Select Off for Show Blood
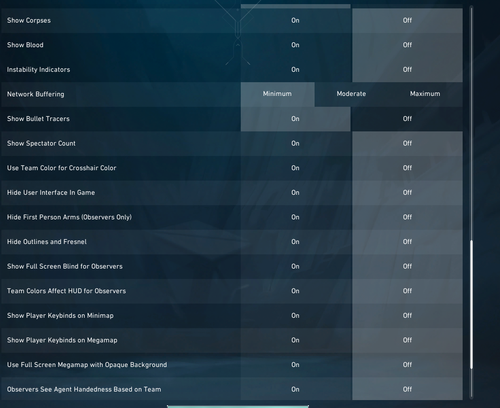 coord(407,45)
